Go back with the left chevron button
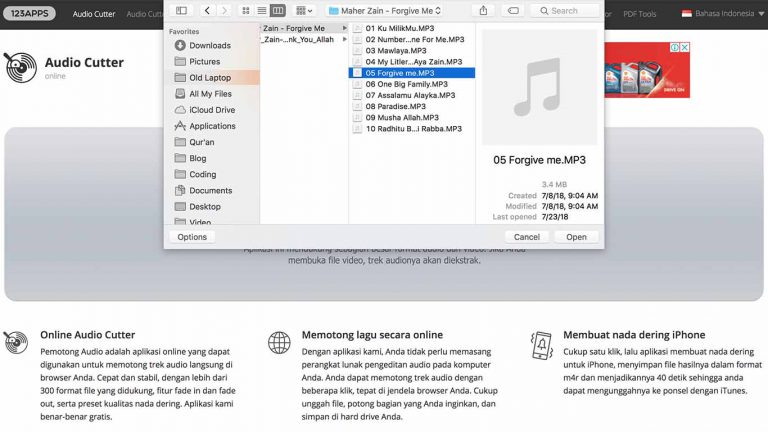The height and width of the screenshot is (432, 768). click(x=207, y=10)
